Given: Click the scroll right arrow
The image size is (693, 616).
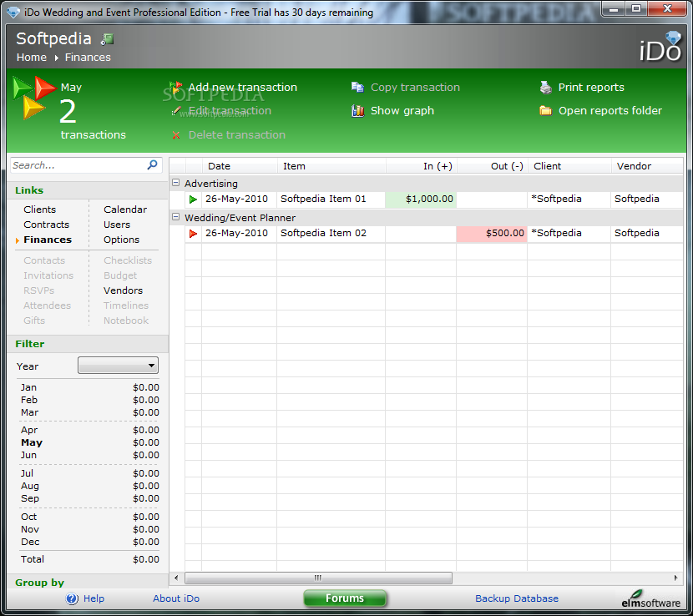Looking at the screenshot, I should pyautogui.click(x=675, y=578).
